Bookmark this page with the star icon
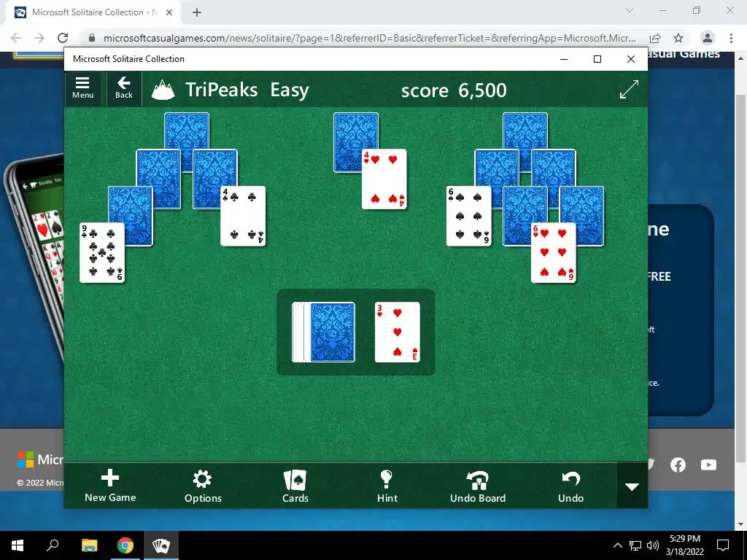Image resolution: width=747 pixels, height=560 pixels. click(x=678, y=38)
